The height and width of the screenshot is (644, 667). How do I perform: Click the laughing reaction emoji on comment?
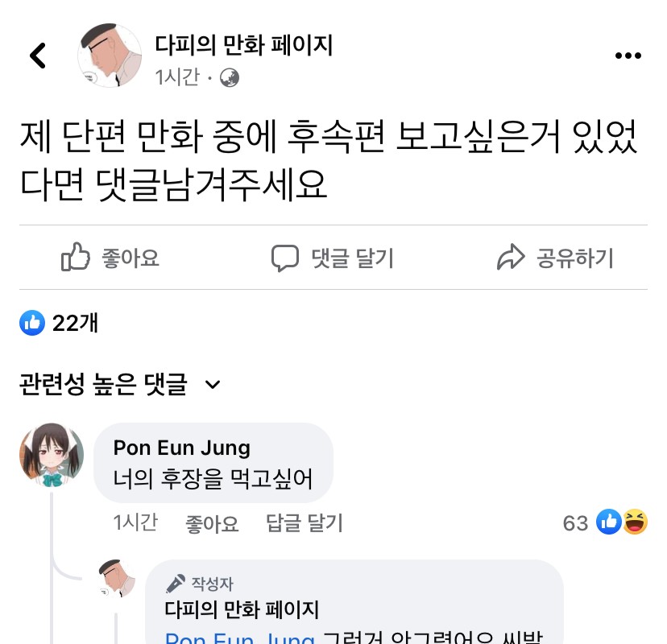pos(636,522)
